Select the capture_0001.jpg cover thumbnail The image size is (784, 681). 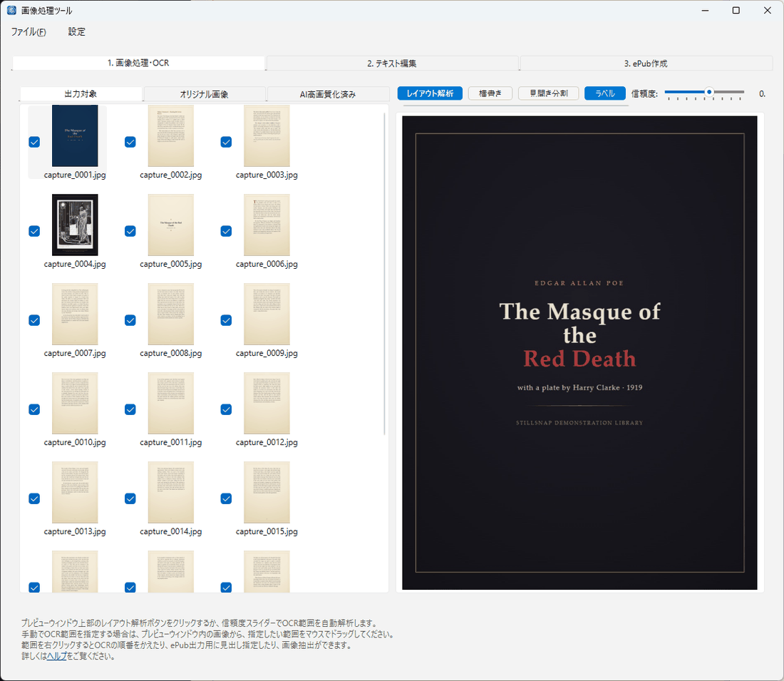(x=75, y=135)
